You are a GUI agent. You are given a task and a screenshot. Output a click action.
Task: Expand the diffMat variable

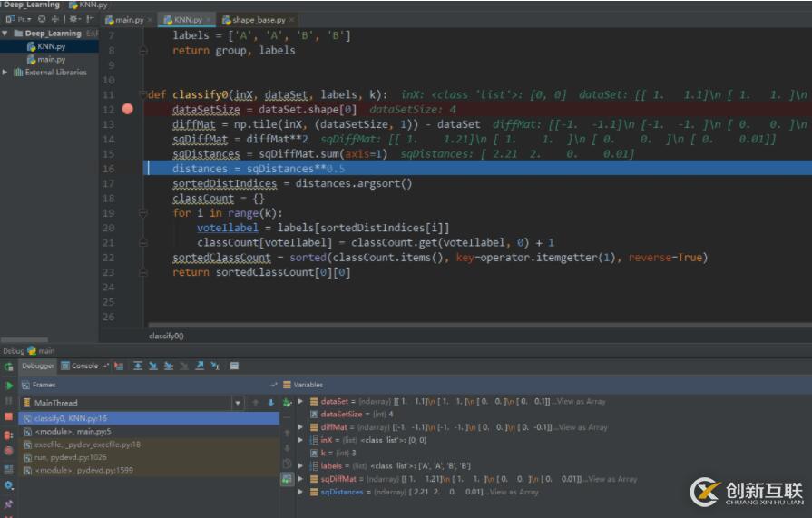300,427
